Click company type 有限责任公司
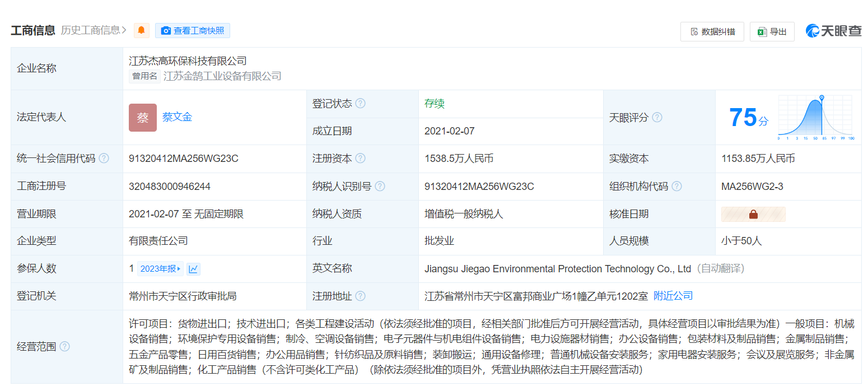 pos(158,241)
